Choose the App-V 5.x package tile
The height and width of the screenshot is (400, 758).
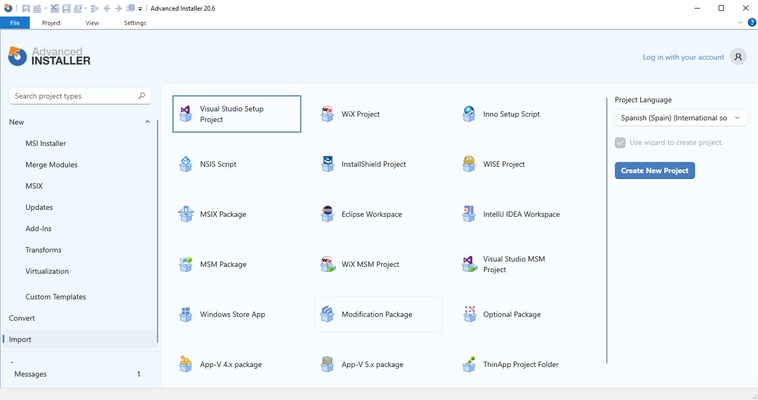(378, 364)
